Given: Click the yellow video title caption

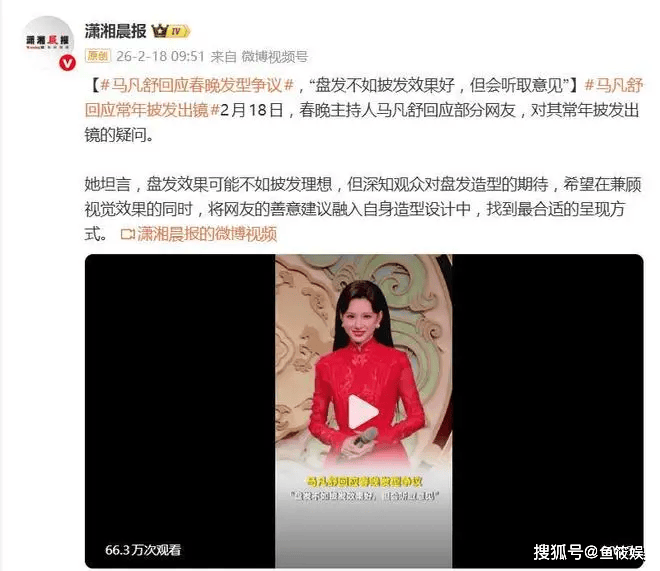Looking at the screenshot, I should tap(364, 481).
